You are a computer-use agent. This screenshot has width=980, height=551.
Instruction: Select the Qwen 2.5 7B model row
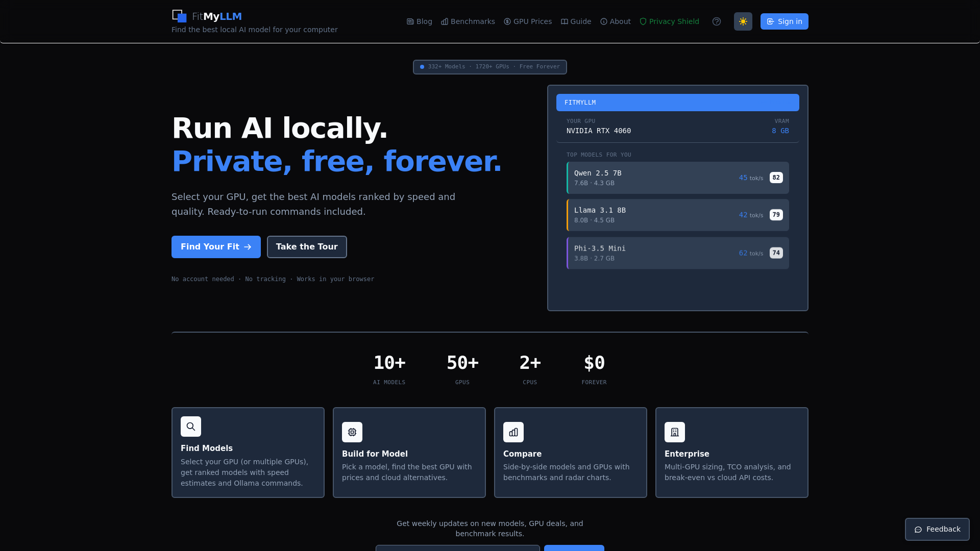[x=678, y=178]
